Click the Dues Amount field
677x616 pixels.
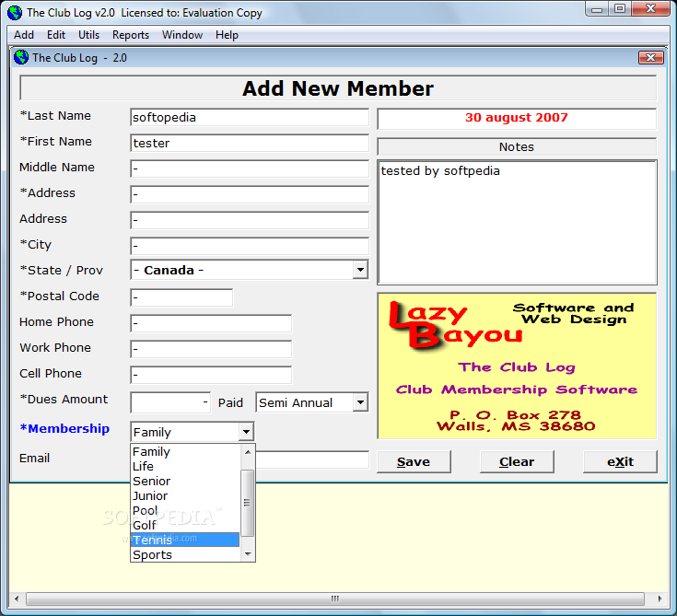pos(170,402)
